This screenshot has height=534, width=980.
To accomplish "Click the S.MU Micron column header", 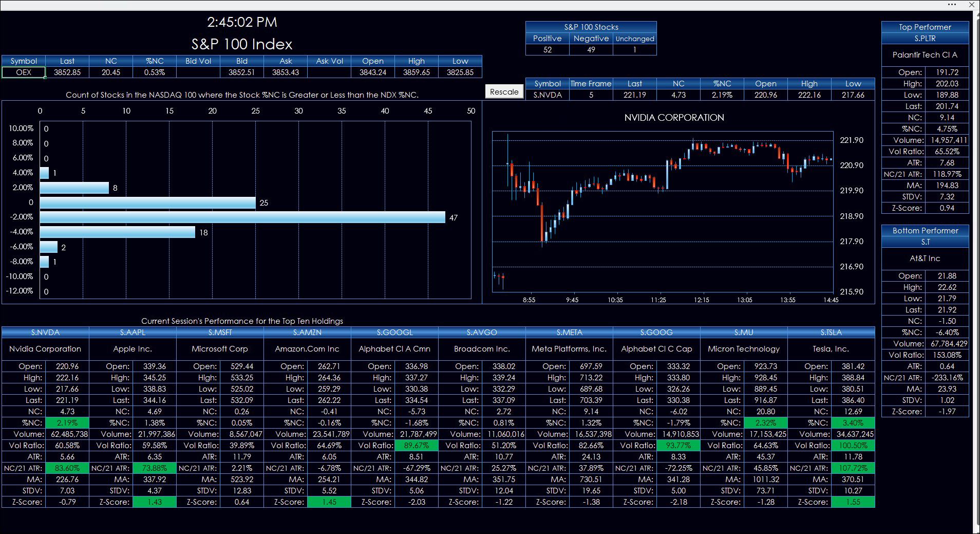I will pyautogui.click(x=744, y=333).
